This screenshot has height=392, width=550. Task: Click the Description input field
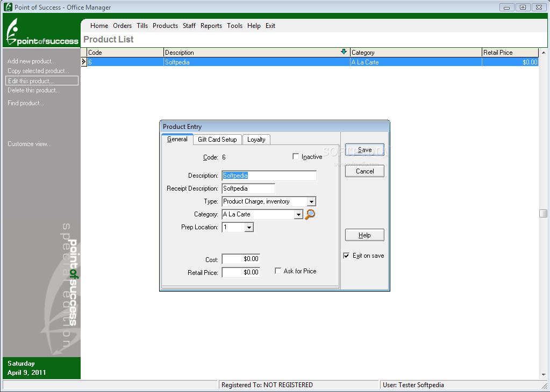click(269, 176)
